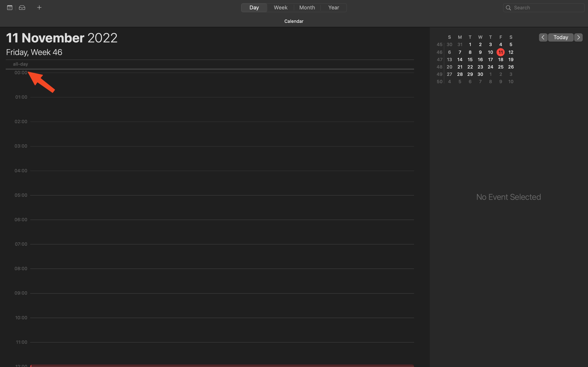Click the Today button
The width and height of the screenshot is (588, 367).
(560, 37)
